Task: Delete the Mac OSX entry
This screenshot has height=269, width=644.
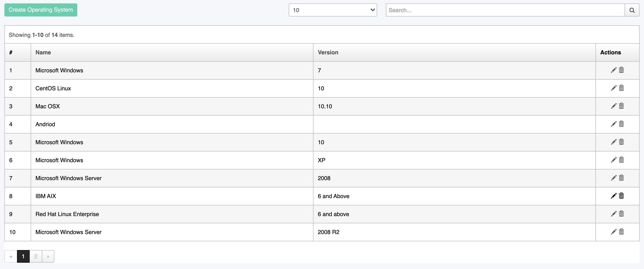Action: (x=621, y=106)
